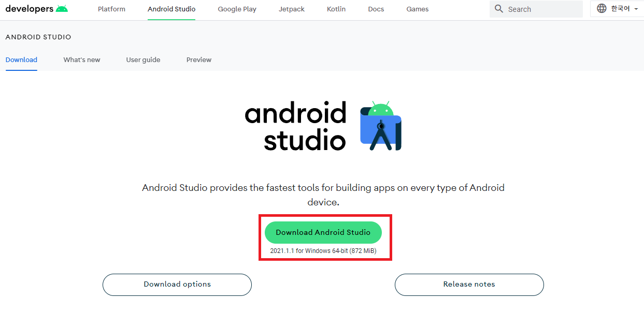Go to Jetpack in top navigation
The width and height of the screenshot is (644, 328).
click(292, 9)
